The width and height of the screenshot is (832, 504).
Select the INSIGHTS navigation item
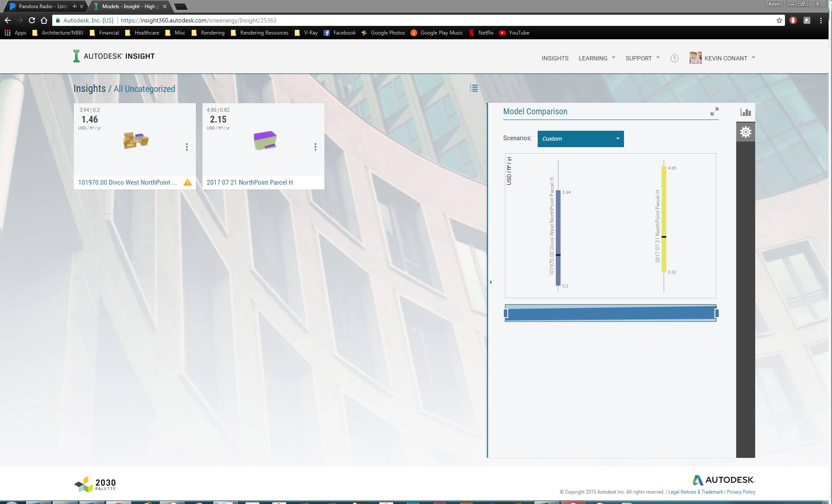[x=555, y=58]
